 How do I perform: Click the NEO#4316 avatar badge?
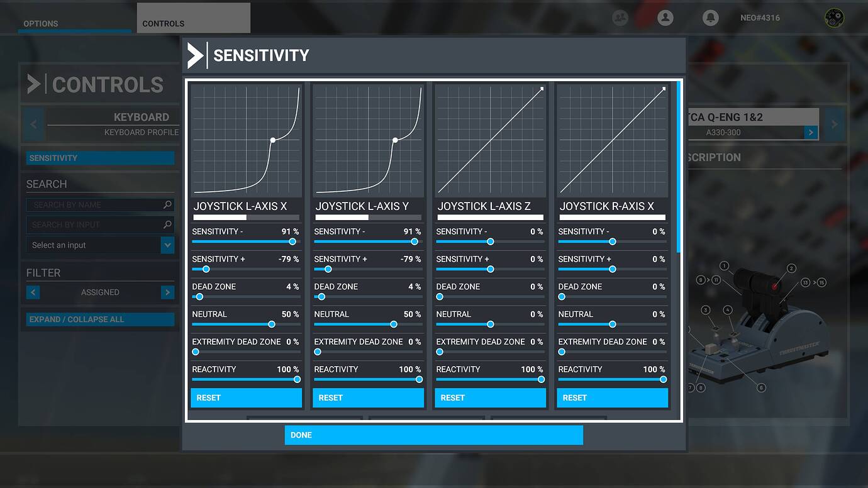[x=834, y=18]
